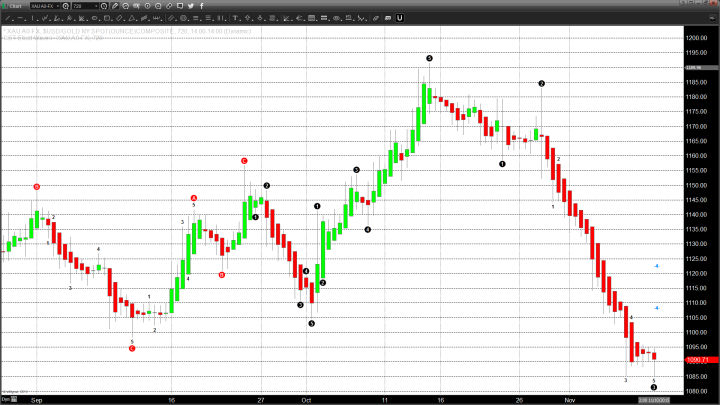Share chart via Facebook icon

tap(202, 6)
